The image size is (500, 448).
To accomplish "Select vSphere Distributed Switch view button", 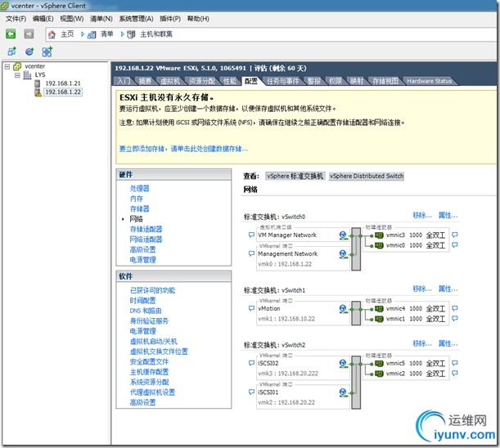I will click(367, 176).
